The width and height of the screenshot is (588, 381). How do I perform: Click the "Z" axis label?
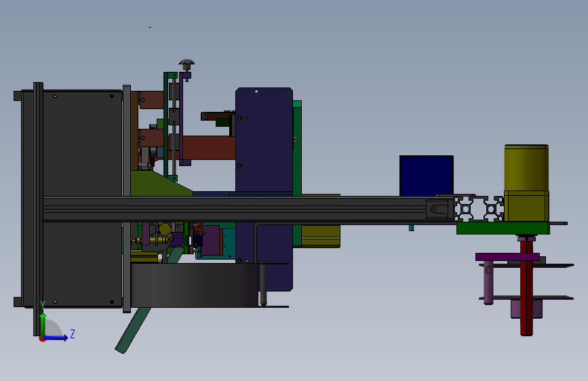(x=73, y=334)
